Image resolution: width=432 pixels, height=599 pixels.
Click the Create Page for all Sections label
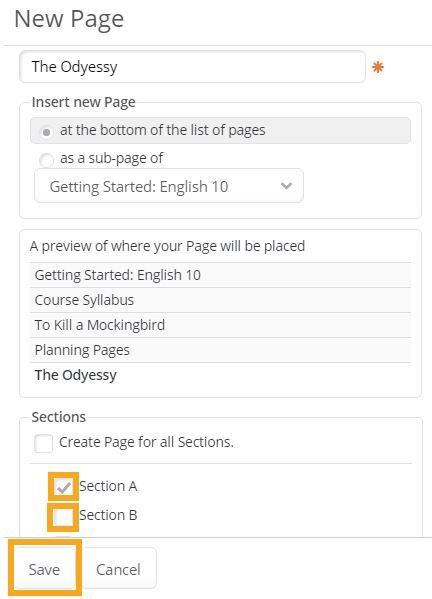pos(146,442)
